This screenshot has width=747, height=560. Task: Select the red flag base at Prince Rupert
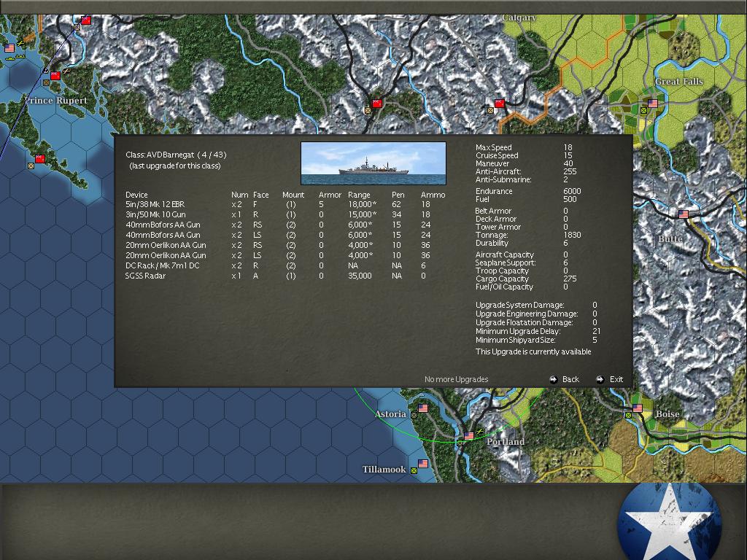pyautogui.click(x=55, y=75)
